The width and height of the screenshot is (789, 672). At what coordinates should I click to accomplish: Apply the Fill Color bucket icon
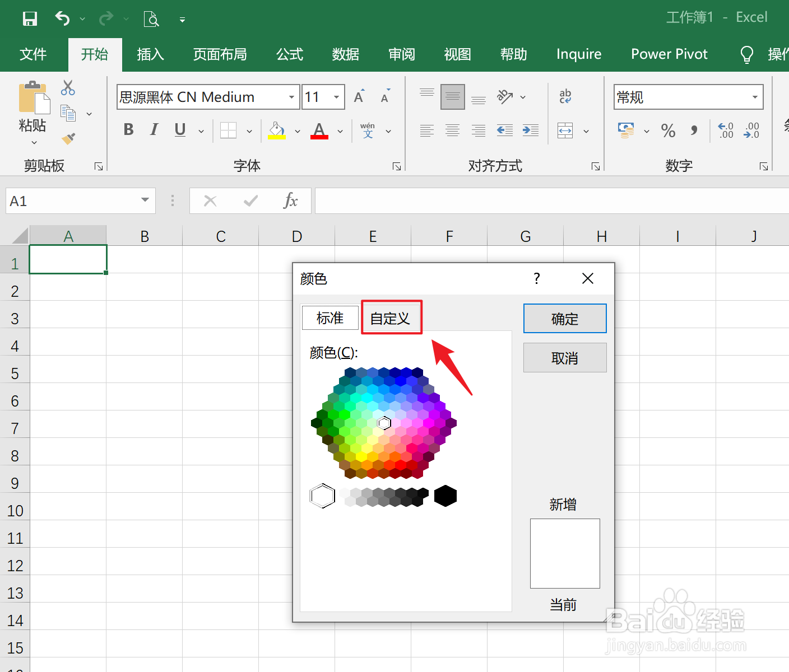(x=276, y=130)
